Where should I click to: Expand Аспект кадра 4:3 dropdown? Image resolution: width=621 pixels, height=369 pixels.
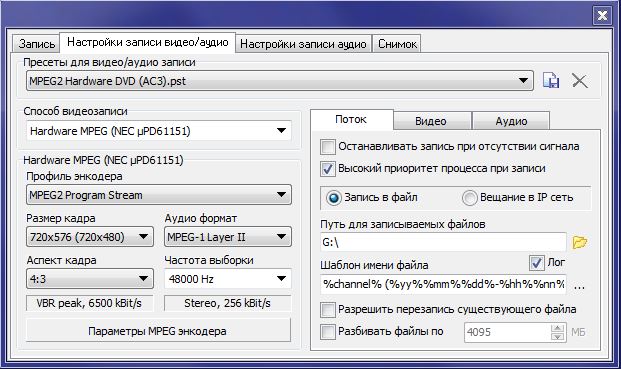pos(90,279)
